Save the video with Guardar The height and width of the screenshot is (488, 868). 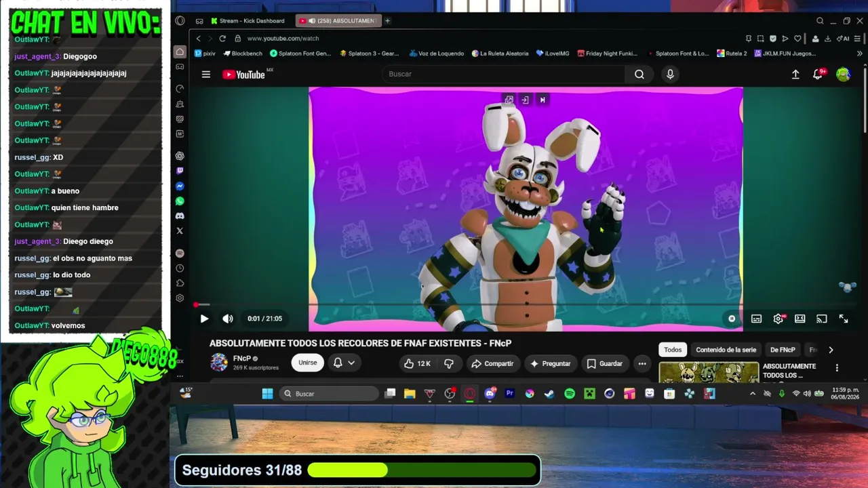[x=604, y=363]
